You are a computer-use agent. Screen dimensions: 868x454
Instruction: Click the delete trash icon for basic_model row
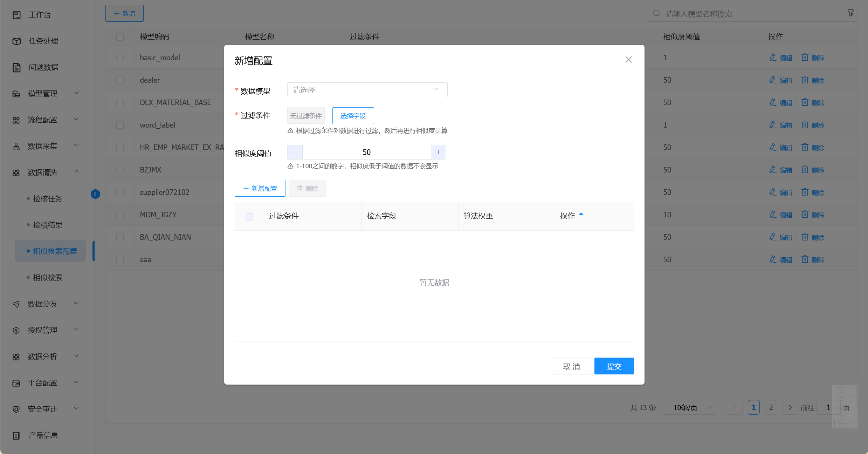point(805,57)
